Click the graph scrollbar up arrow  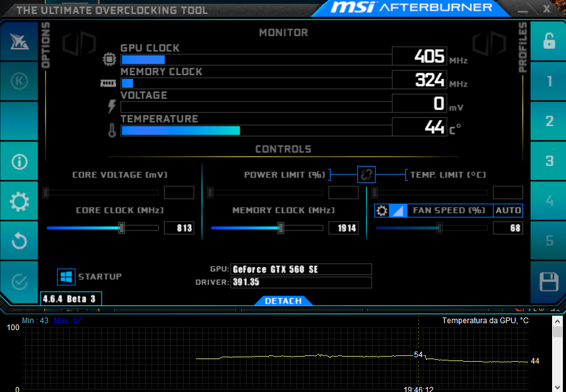coord(557,321)
